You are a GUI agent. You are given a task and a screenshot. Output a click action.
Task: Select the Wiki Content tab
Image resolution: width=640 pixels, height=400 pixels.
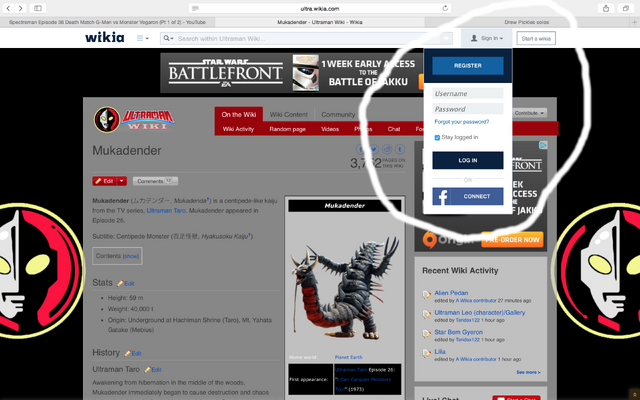pos(289,115)
